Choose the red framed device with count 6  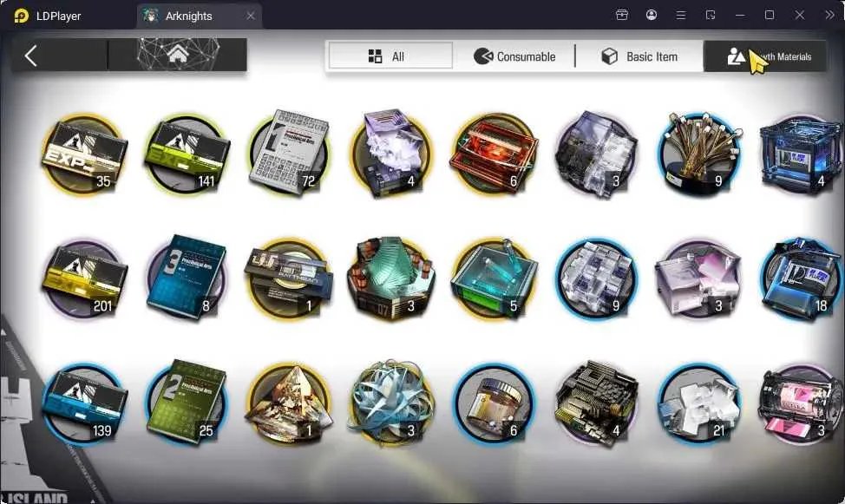(x=495, y=153)
